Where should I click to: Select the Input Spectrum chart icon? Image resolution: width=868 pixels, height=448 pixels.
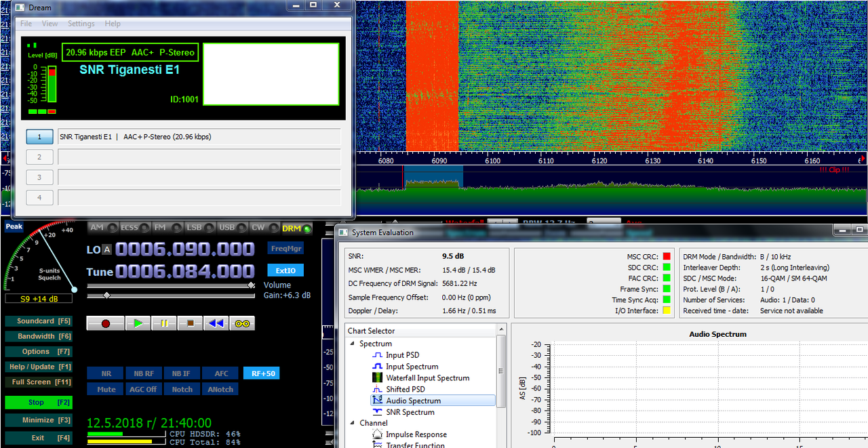pyautogui.click(x=378, y=367)
